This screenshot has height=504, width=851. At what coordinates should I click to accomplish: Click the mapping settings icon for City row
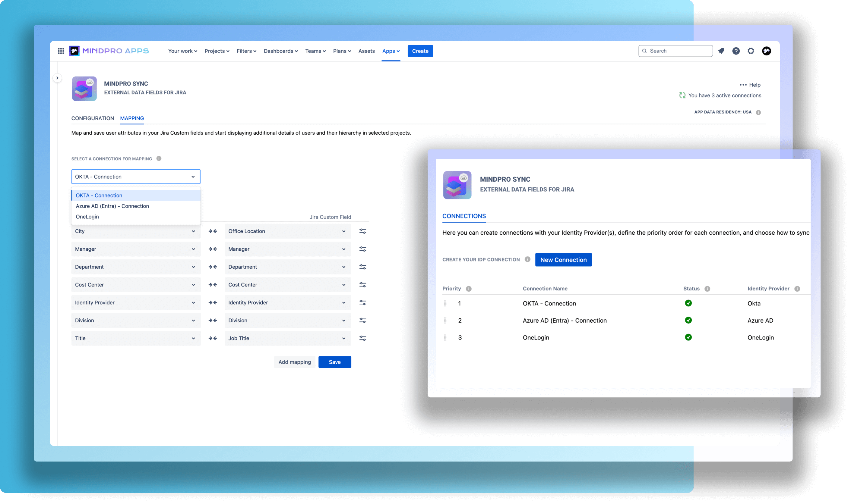click(363, 231)
